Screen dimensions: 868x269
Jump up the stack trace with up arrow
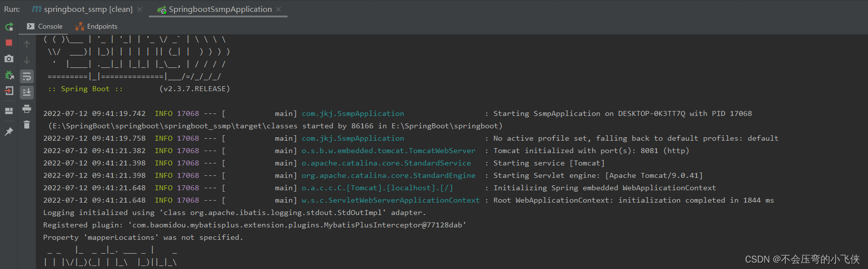coord(27,44)
